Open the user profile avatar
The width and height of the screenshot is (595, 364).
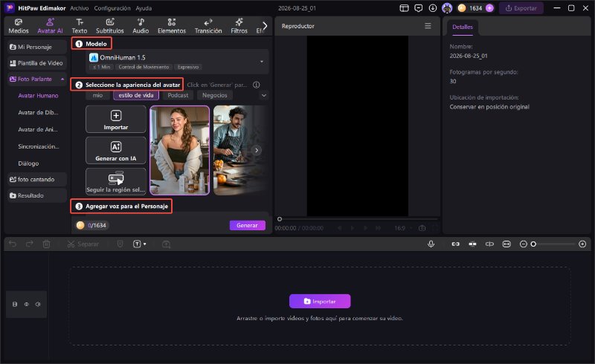[447, 8]
